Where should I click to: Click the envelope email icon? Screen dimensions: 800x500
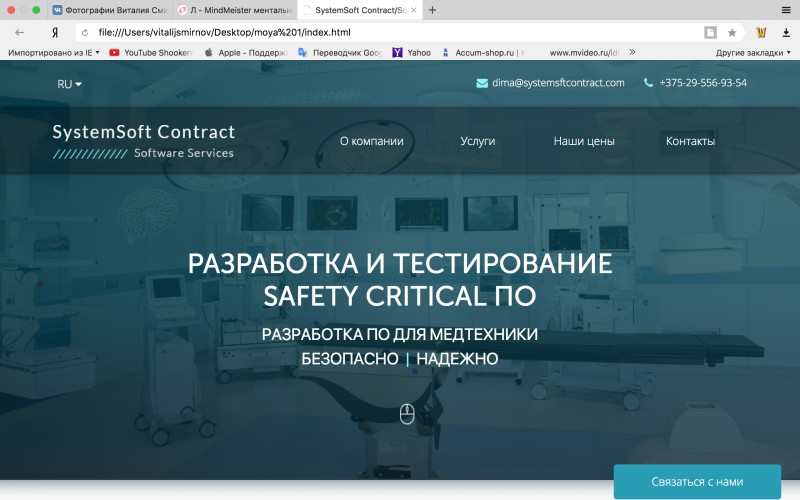pos(482,83)
